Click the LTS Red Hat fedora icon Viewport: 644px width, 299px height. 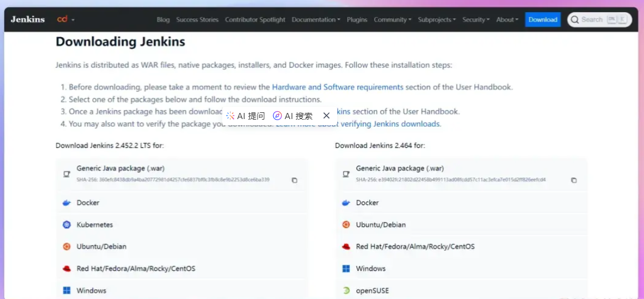click(x=66, y=269)
